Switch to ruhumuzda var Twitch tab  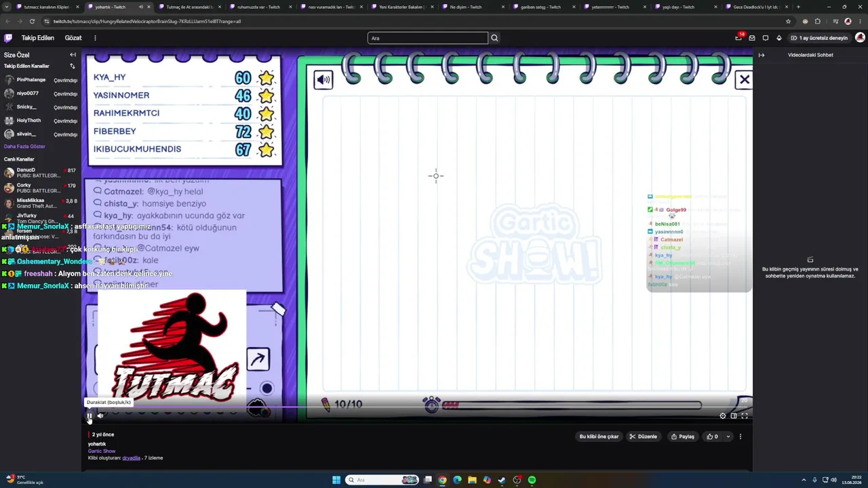(x=259, y=7)
